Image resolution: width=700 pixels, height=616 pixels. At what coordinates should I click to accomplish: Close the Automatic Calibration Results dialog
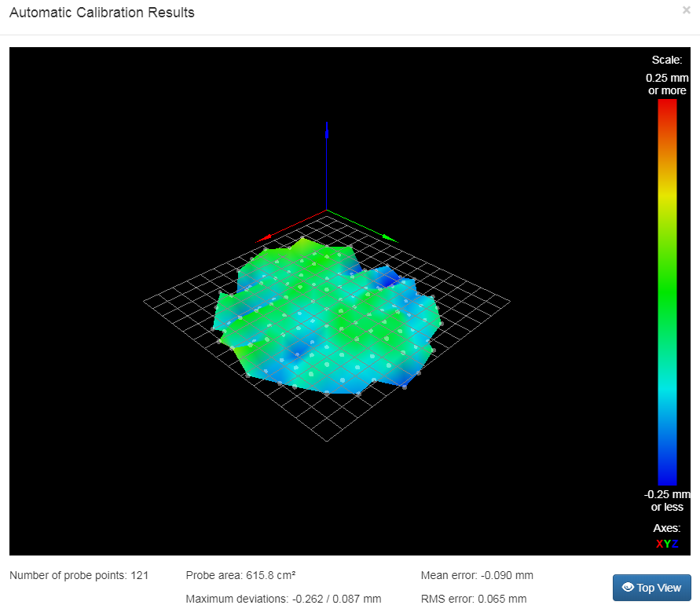[686, 10]
